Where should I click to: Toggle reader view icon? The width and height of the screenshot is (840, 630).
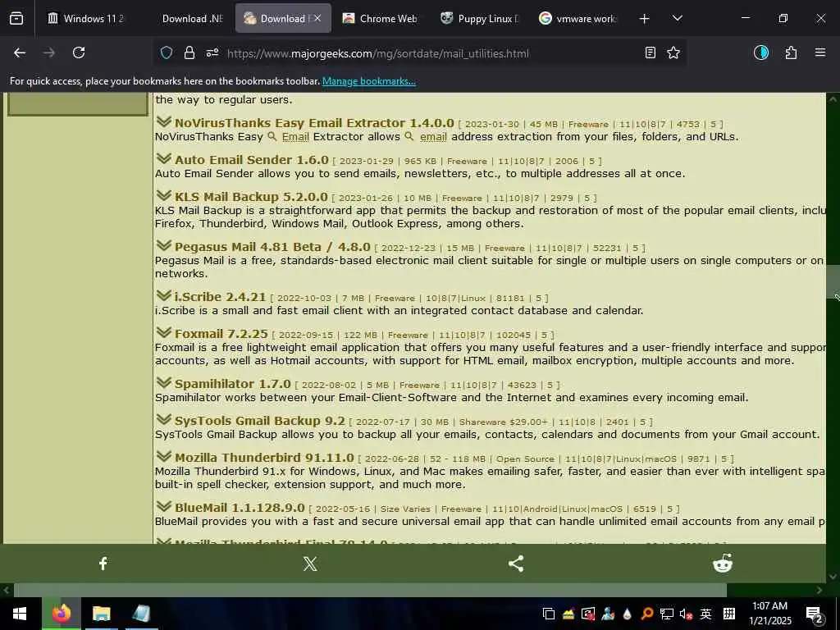tap(651, 52)
